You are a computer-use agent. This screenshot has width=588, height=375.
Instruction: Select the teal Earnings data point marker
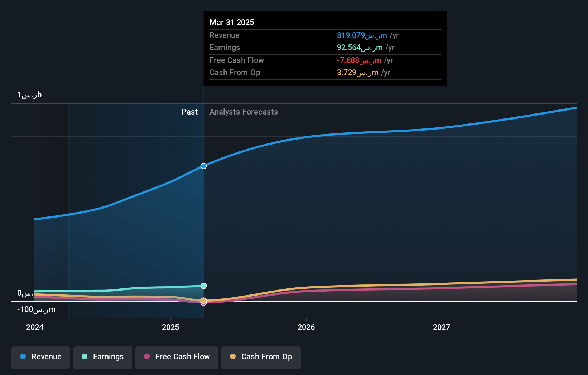tap(203, 286)
